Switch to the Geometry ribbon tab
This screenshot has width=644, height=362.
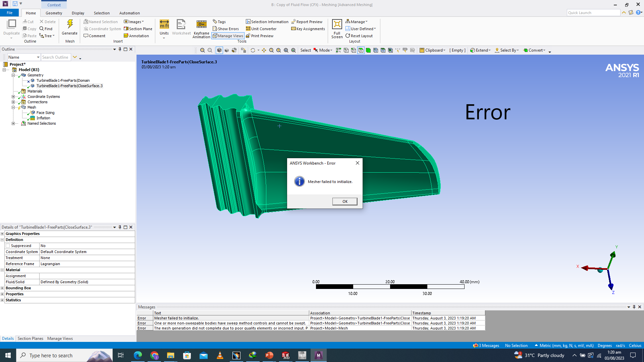pyautogui.click(x=54, y=13)
